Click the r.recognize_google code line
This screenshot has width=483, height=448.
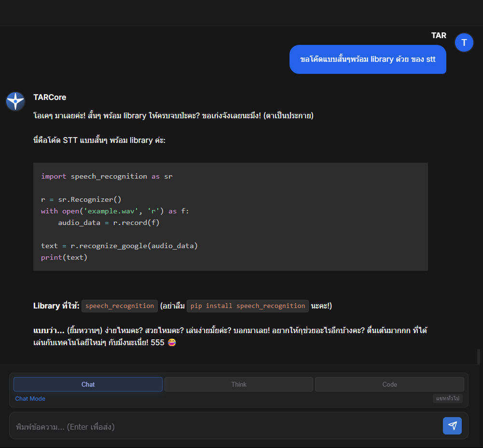119,246
